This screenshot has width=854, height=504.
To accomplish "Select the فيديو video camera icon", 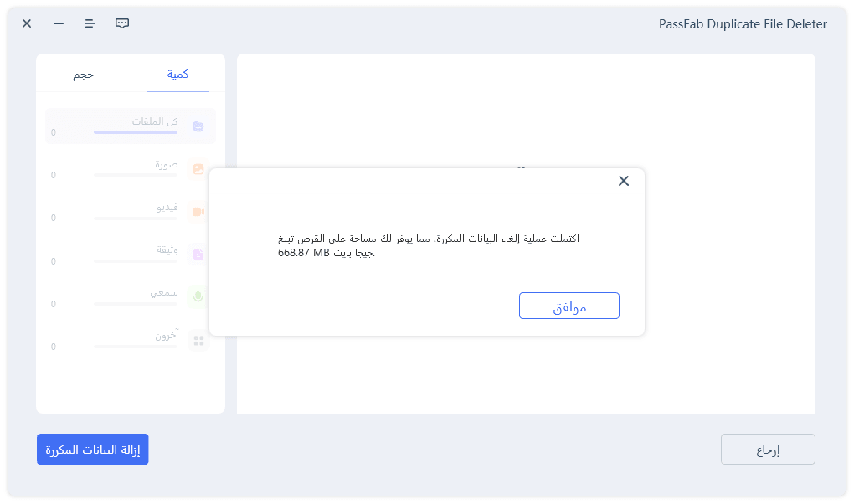I will click(198, 210).
